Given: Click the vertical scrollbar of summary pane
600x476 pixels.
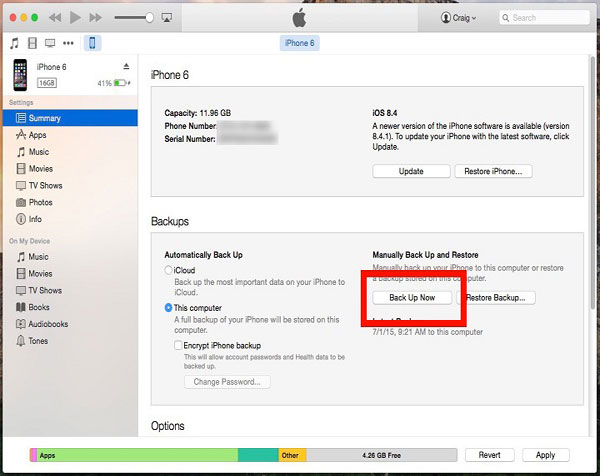Looking at the screenshot, I should tap(592, 184).
